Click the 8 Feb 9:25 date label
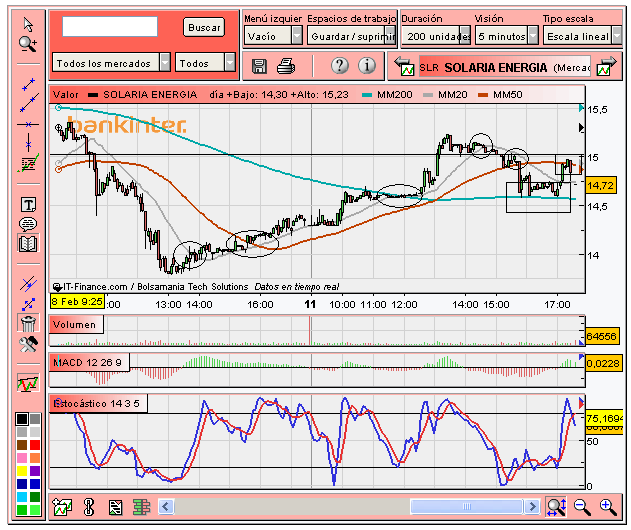This screenshot has width=631, height=530. (77, 301)
